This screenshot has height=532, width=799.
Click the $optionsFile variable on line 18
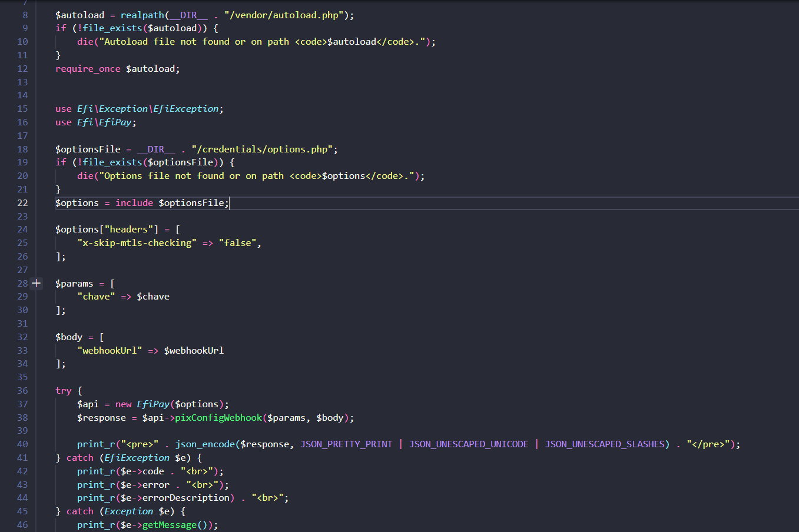tap(88, 149)
